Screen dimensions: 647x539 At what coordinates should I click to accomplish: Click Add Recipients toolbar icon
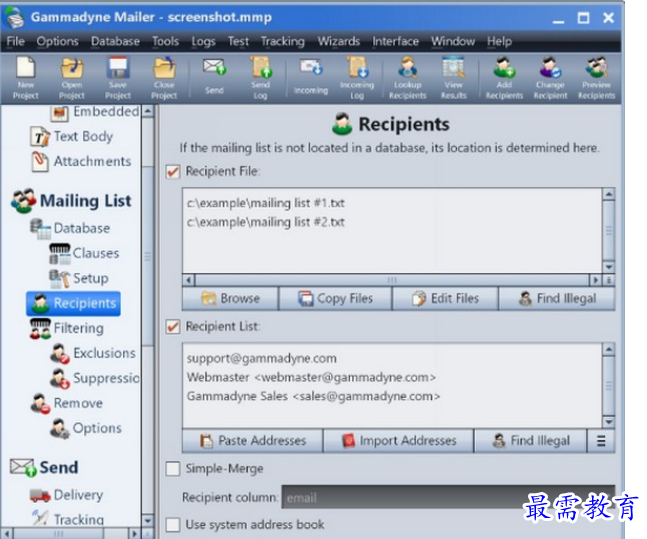click(x=504, y=78)
